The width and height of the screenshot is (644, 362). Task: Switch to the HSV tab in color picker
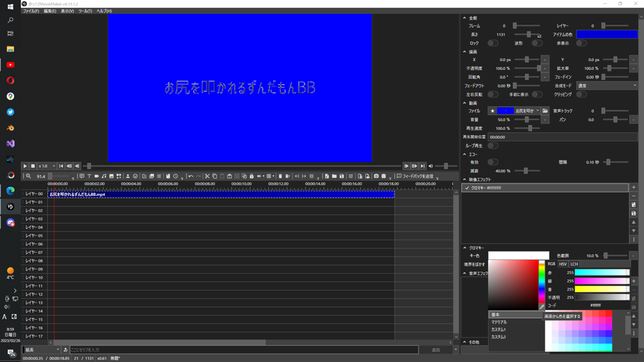pos(562,264)
